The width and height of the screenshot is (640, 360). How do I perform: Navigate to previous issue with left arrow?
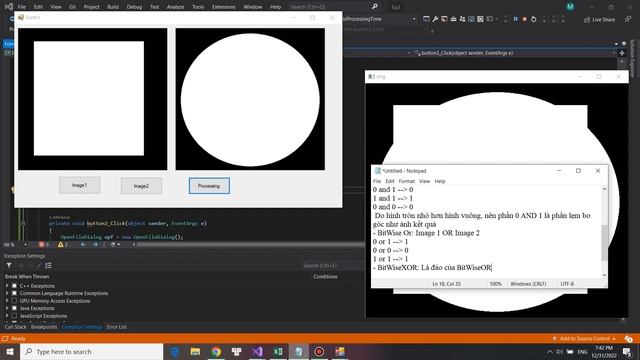click(x=83, y=244)
